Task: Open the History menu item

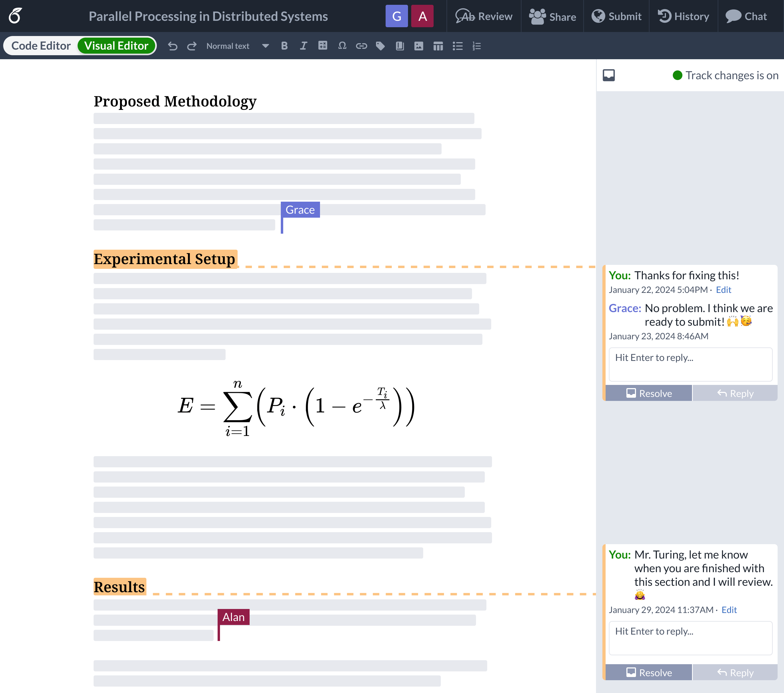Action: 683,16
